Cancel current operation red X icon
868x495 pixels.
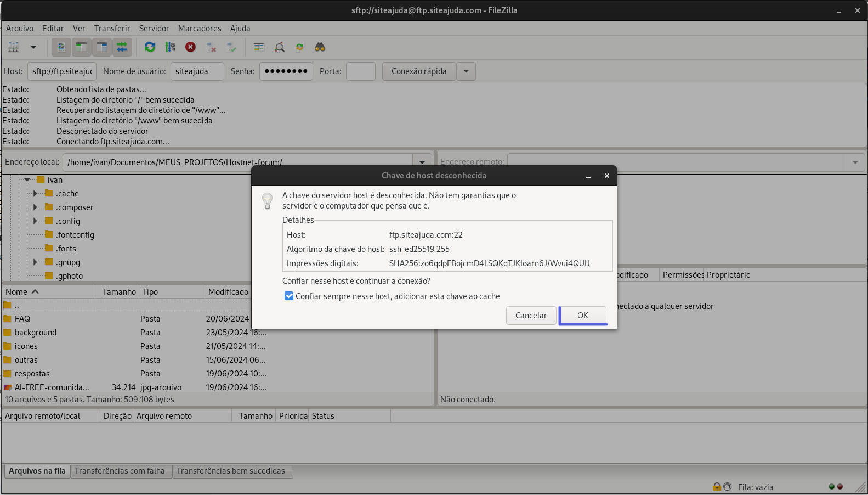(190, 47)
